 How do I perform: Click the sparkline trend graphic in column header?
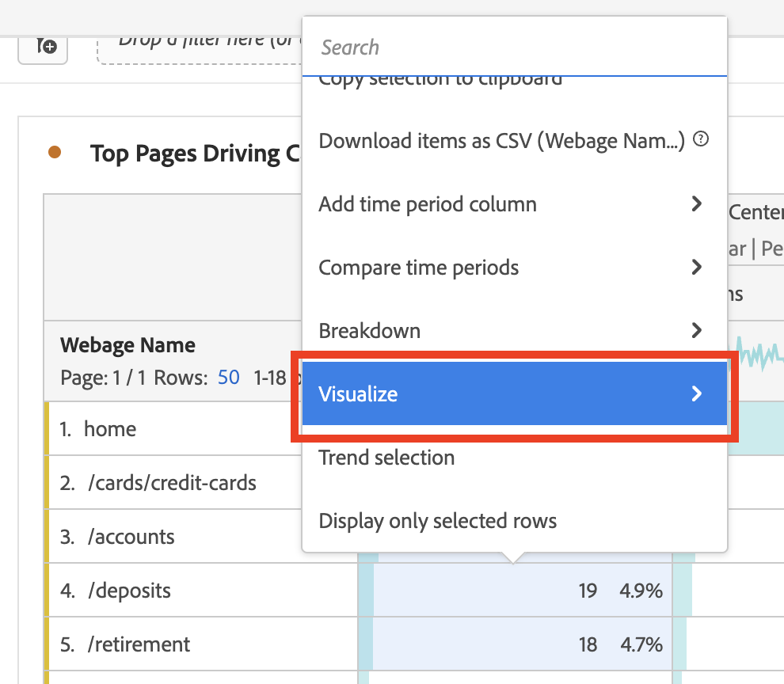coord(756,353)
